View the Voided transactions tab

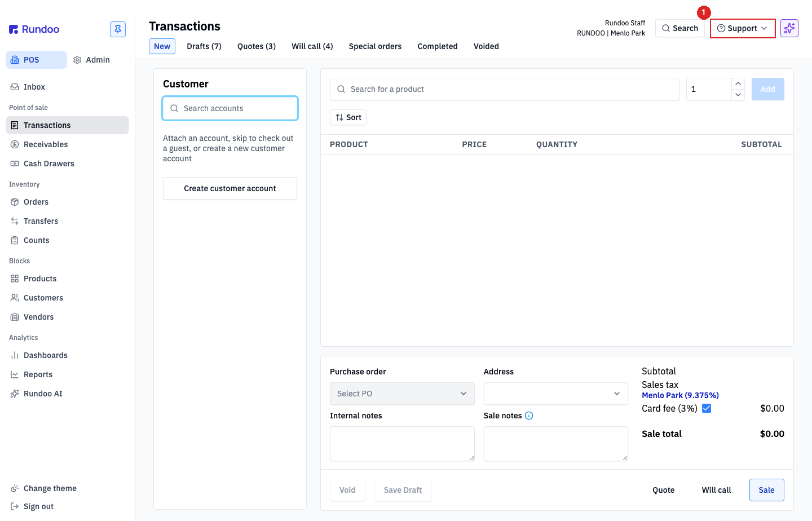486,46
